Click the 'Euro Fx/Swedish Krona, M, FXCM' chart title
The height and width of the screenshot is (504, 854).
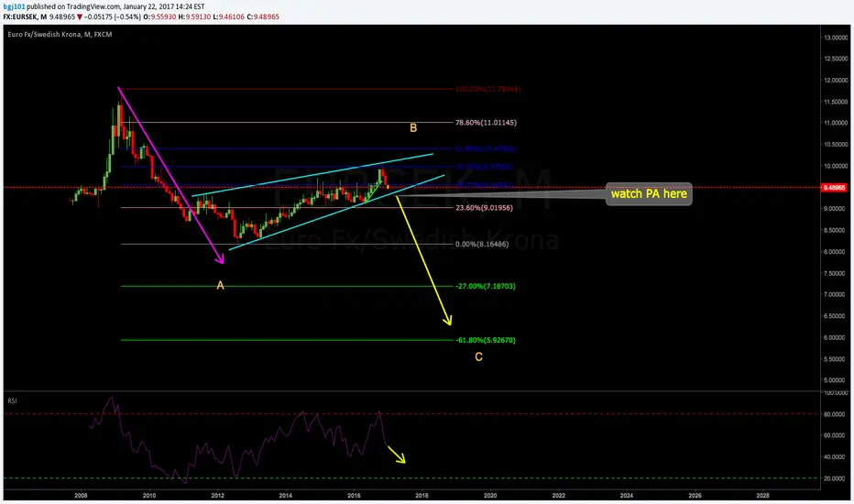[x=60, y=34]
